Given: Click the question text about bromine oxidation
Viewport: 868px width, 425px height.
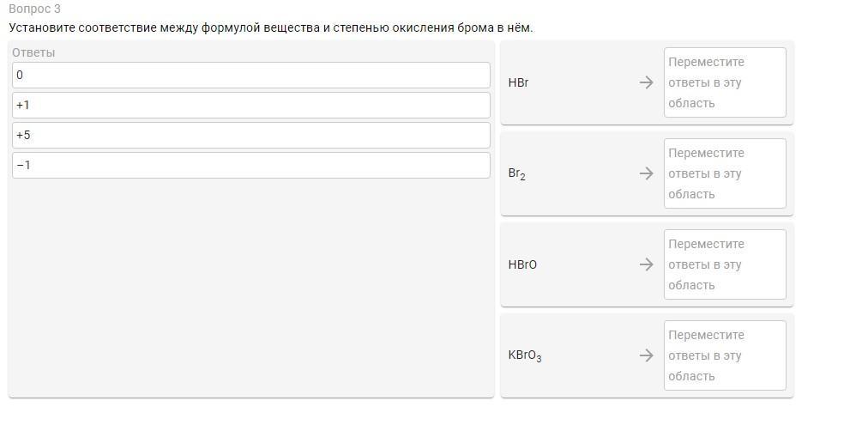Looking at the screenshot, I should [x=270, y=27].
